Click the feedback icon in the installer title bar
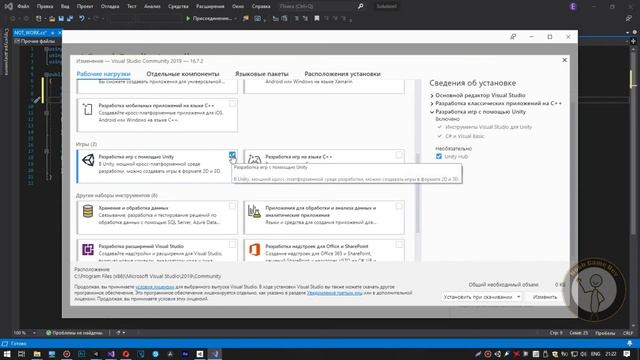The height and width of the screenshot is (360, 640). [513, 37]
